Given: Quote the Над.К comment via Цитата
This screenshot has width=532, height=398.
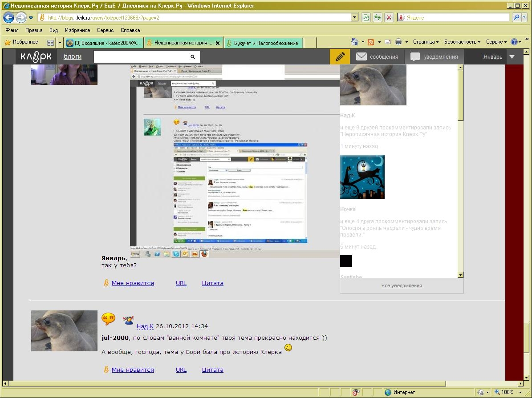Looking at the screenshot, I should [213, 370].
